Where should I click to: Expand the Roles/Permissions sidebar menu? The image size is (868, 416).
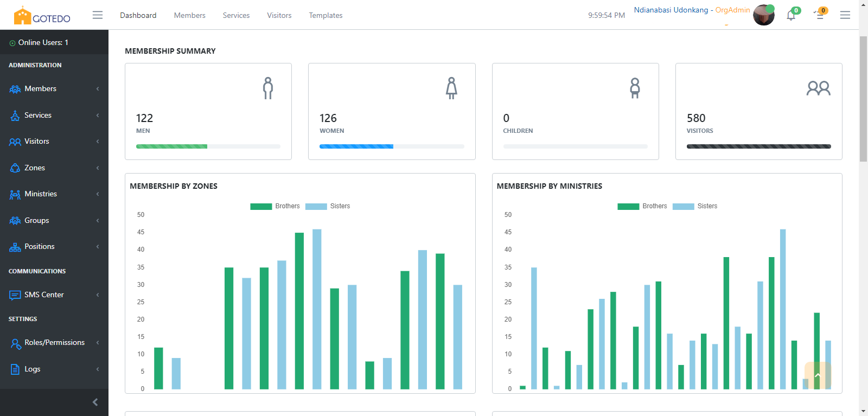[x=54, y=343]
